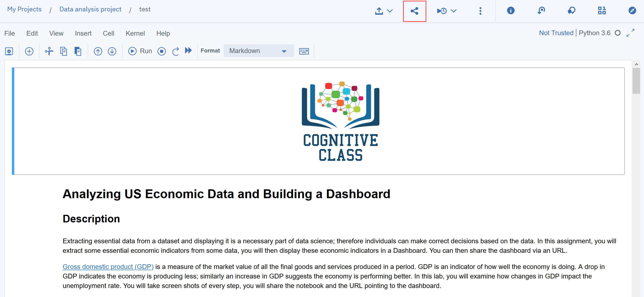Image resolution: width=644 pixels, height=297 pixels.
Task: Click the paste cells icon
Action: tap(78, 51)
